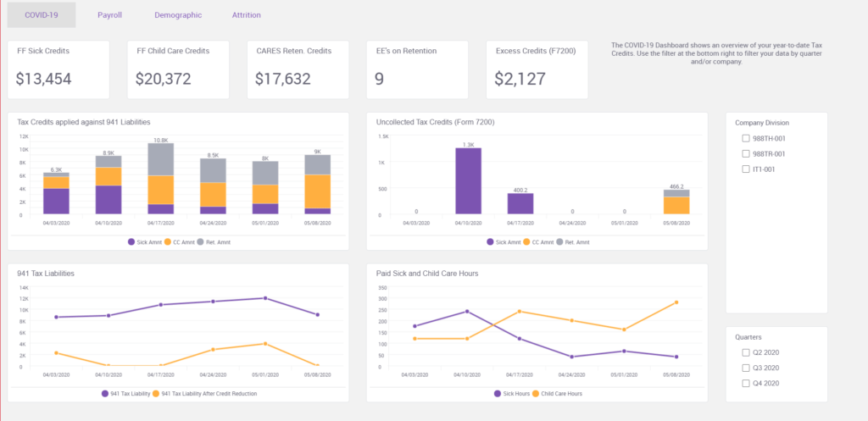Toggle Sick Amnt legend in 941 Liabilities credits chart

coord(144,242)
